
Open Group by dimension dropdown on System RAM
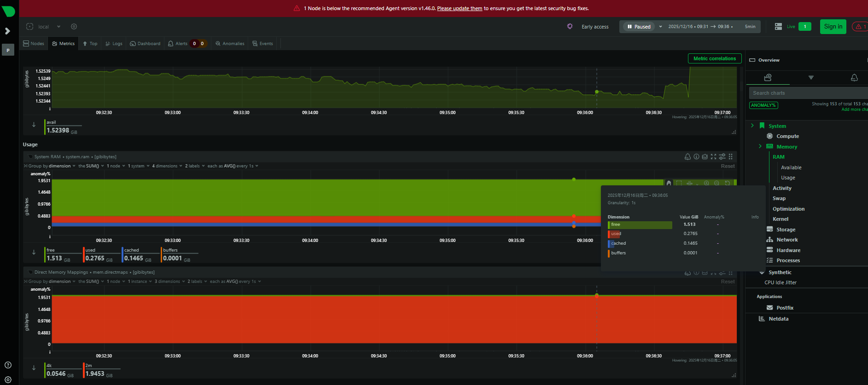click(52, 166)
